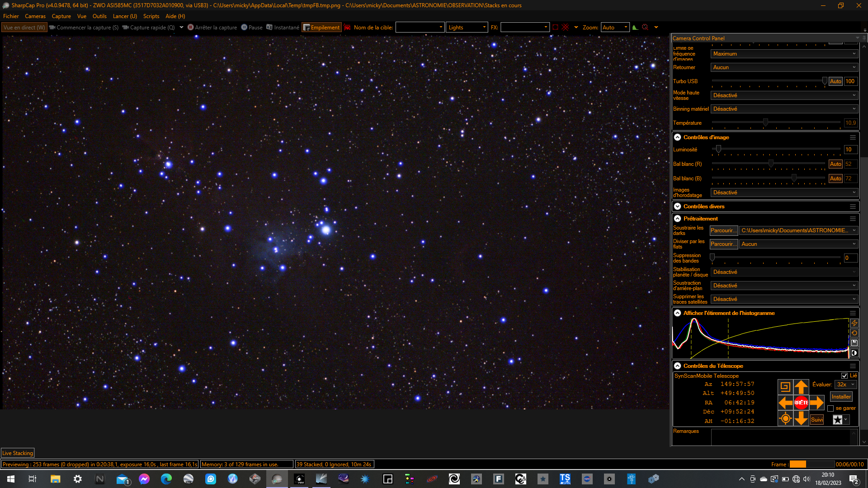
Task: Click the half-circle contrast histogram icon
Action: [854, 353]
